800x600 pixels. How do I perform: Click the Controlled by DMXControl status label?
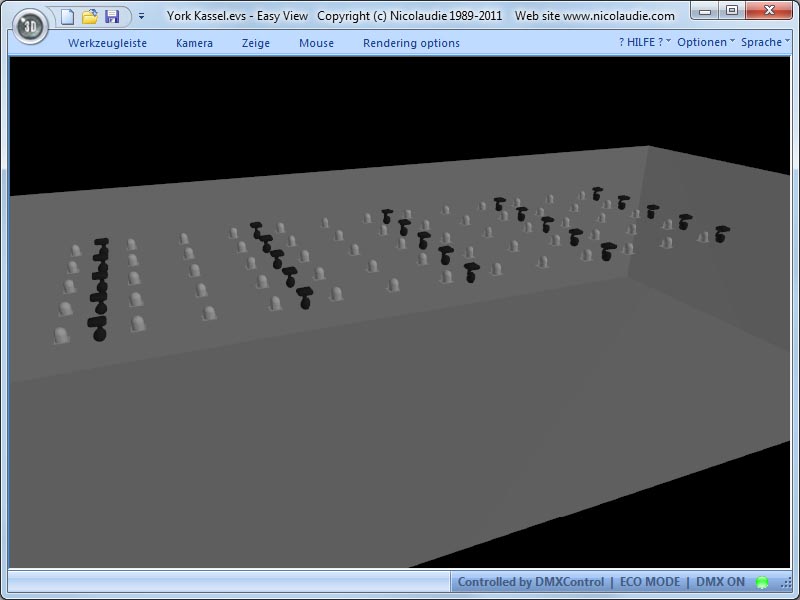point(530,582)
